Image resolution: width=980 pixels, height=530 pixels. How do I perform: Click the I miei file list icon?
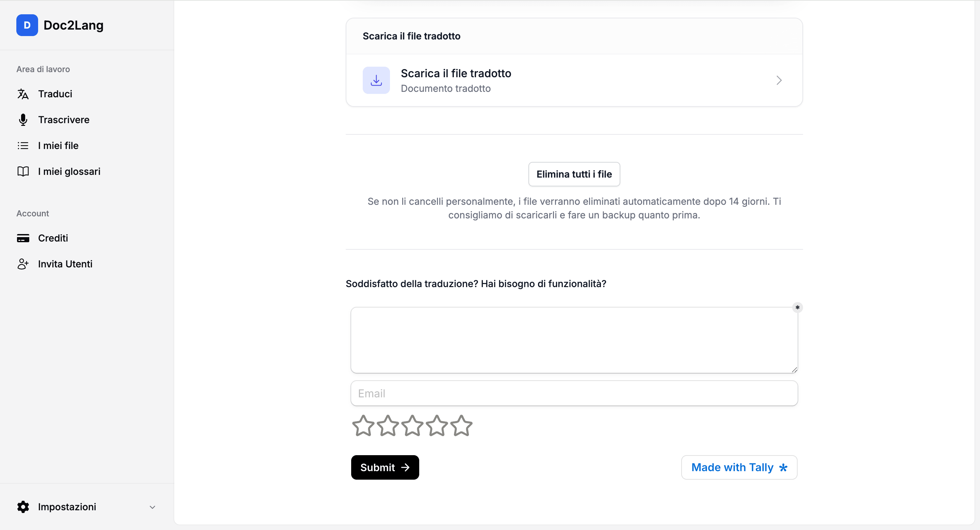point(23,146)
